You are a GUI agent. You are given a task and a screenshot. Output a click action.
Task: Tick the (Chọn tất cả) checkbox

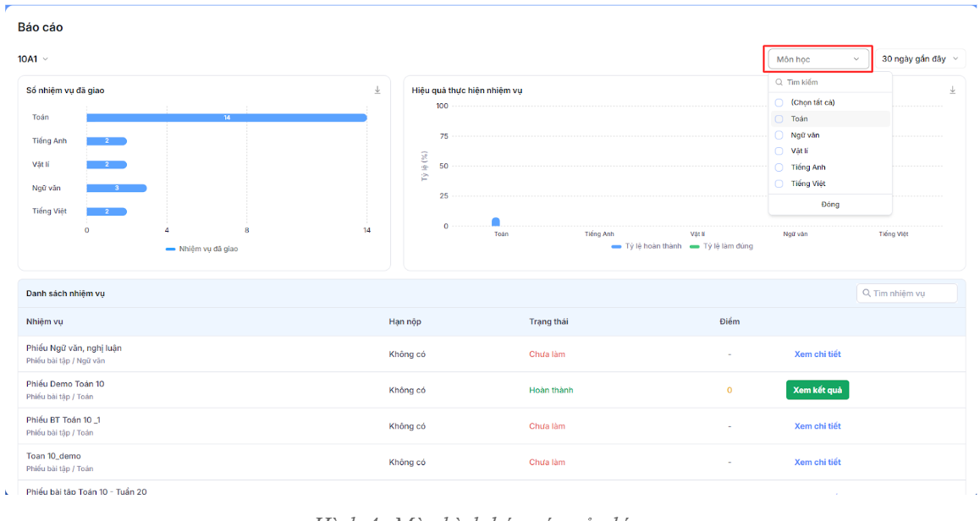(x=779, y=103)
